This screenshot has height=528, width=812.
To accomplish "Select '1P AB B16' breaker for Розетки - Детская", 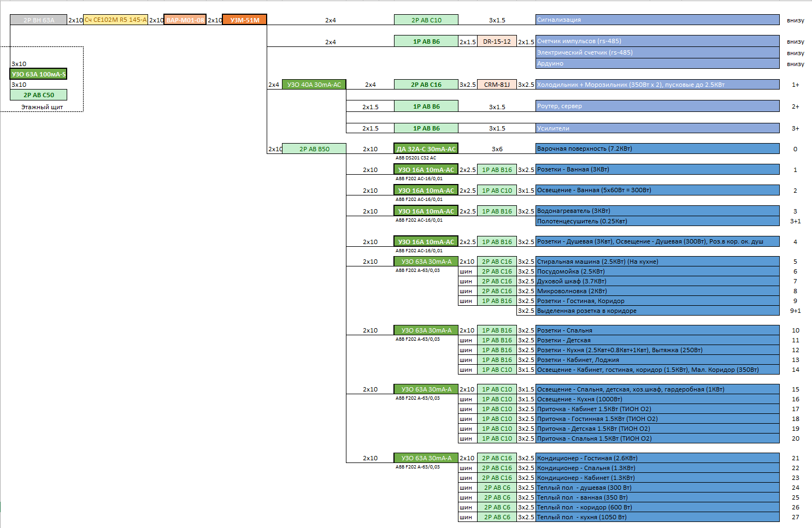I will 497,340.
